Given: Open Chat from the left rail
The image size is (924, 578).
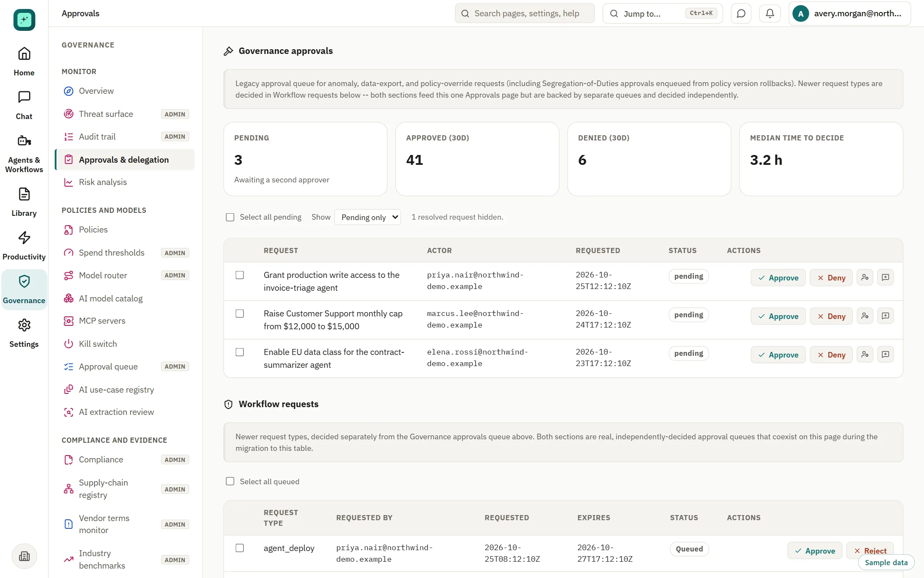Looking at the screenshot, I should click(24, 105).
